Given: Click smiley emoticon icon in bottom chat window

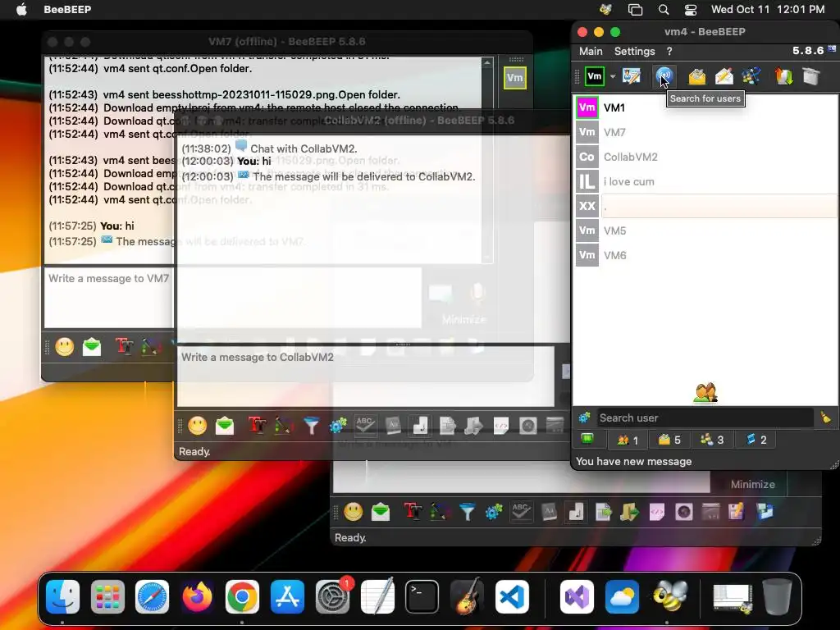Looking at the screenshot, I should pyautogui.click(x=353, y=512).
